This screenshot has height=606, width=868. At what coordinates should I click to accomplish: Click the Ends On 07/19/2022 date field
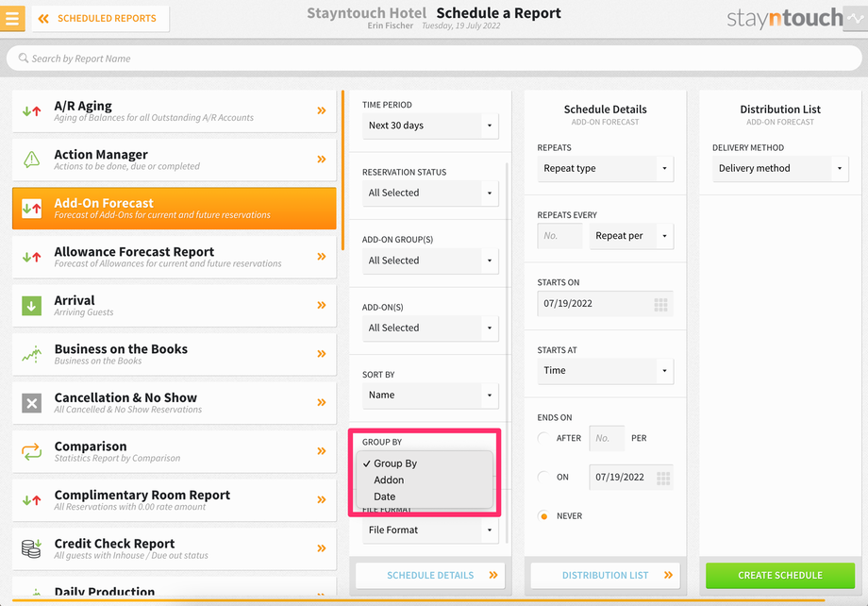point(631,478)
